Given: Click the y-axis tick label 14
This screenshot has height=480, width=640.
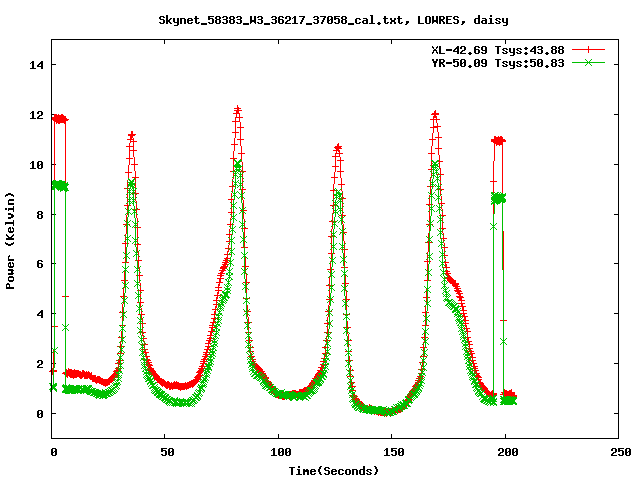Looking at the screenshot, I should 36,65.
